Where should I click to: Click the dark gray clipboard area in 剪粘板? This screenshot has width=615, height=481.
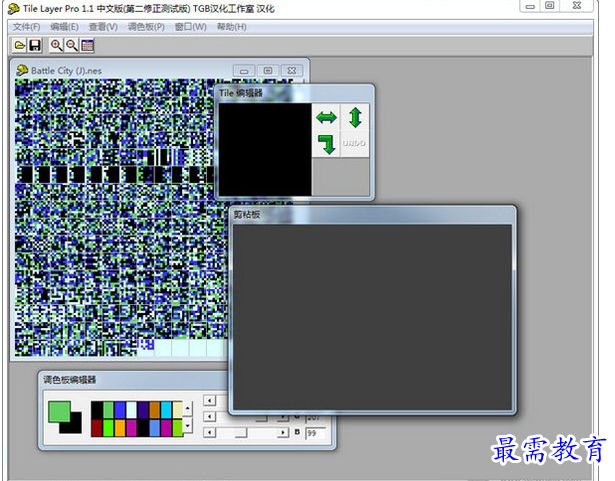point(372,317)
